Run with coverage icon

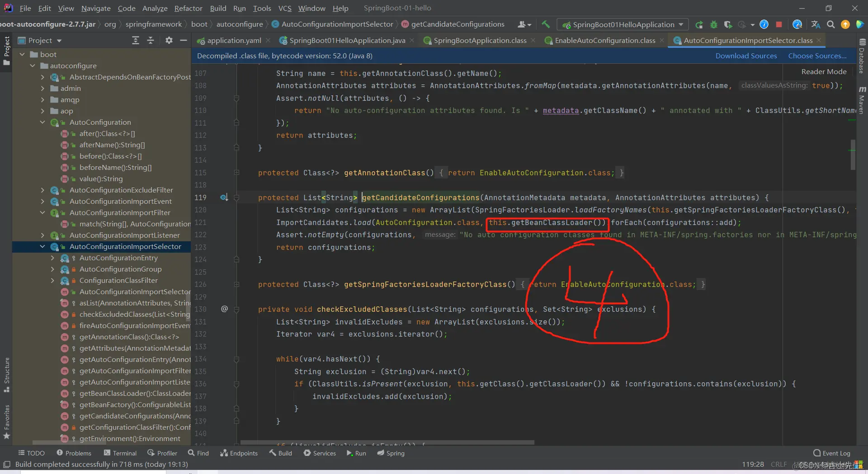[x=728, y=24]
